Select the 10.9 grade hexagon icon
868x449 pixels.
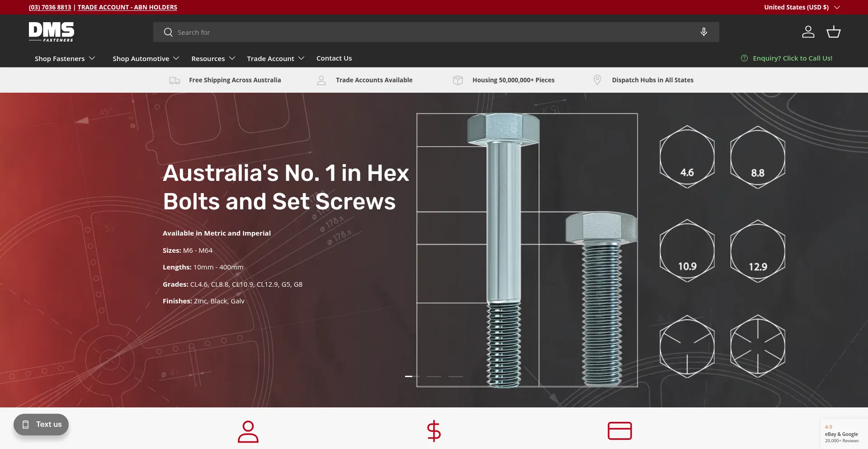point(687,251)
